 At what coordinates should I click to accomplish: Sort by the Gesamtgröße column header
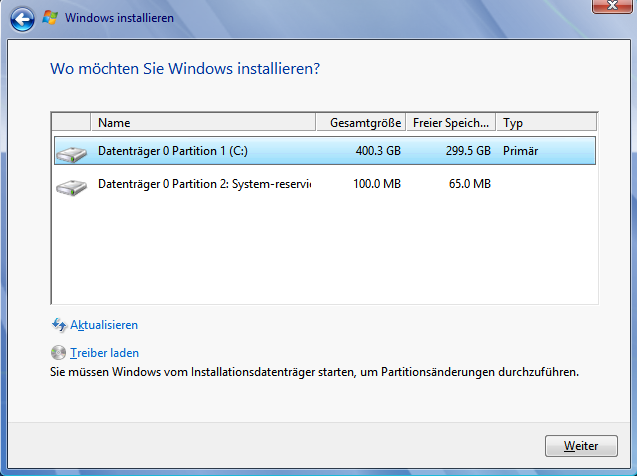click(361, 123)
